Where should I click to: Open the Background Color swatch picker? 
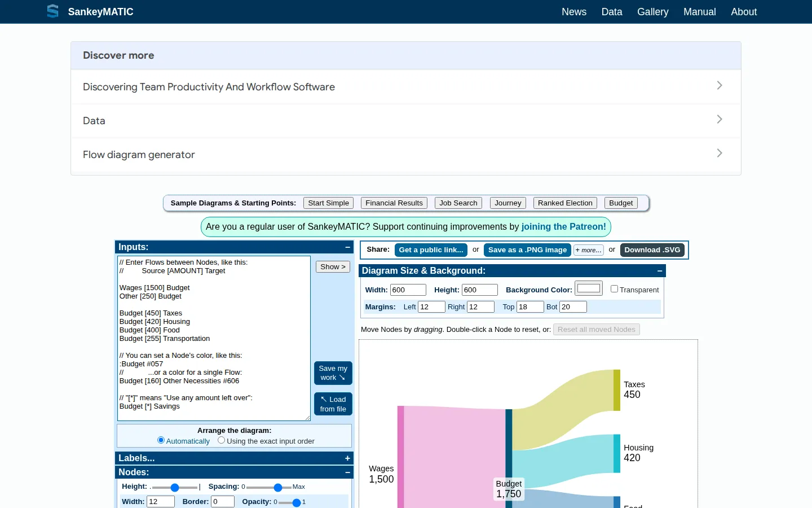click(x=589, y=288)
